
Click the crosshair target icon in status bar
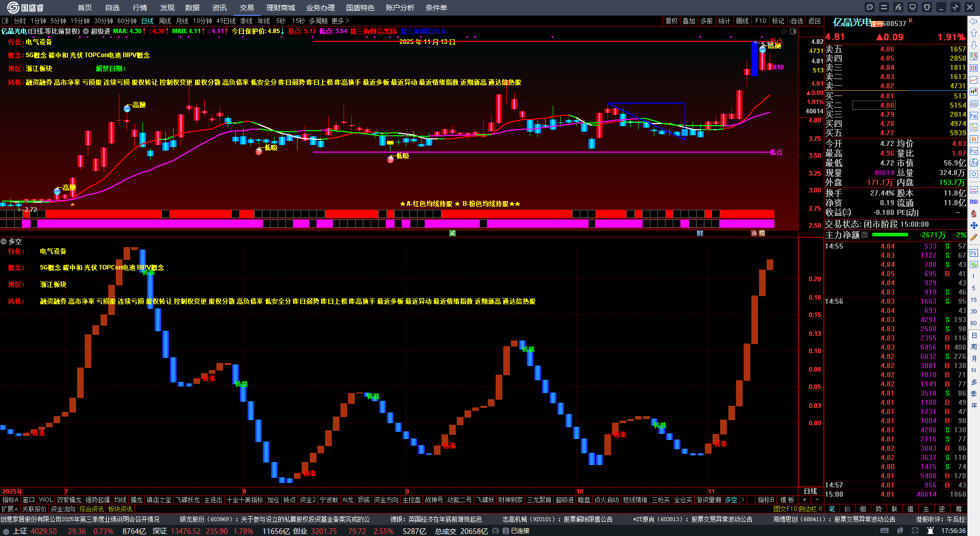(916, 531)
